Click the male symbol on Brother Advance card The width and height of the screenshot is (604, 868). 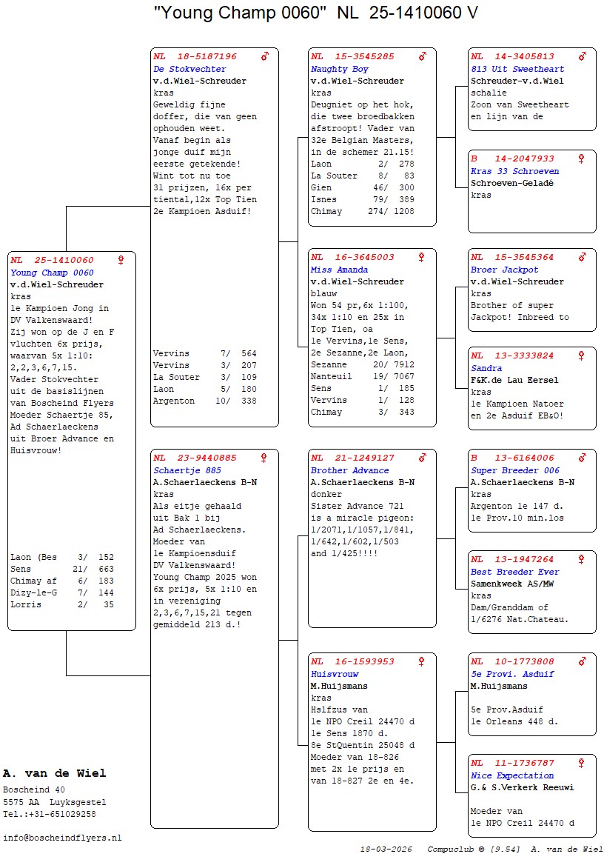423,458
